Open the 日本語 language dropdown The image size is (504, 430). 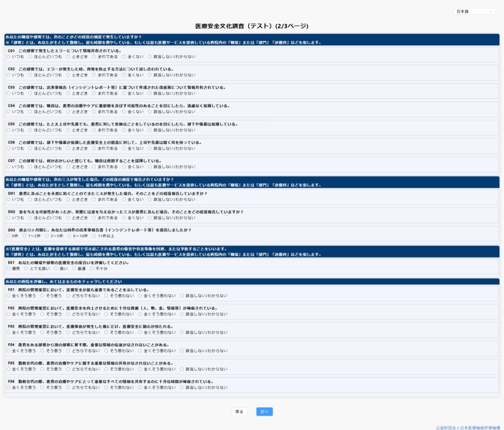474,11
